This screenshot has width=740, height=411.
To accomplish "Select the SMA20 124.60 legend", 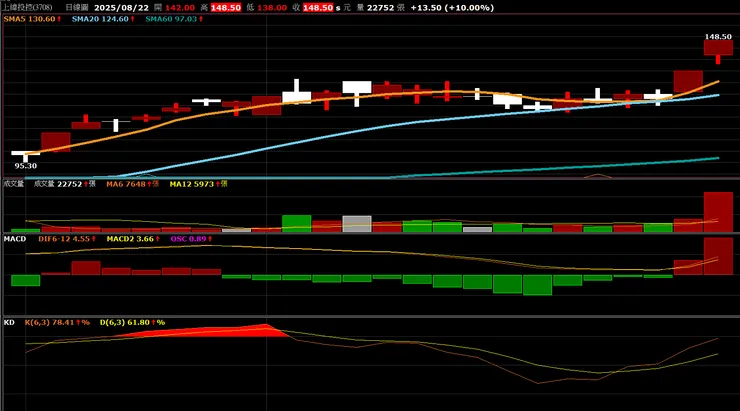I will click(x=103, y=19).
